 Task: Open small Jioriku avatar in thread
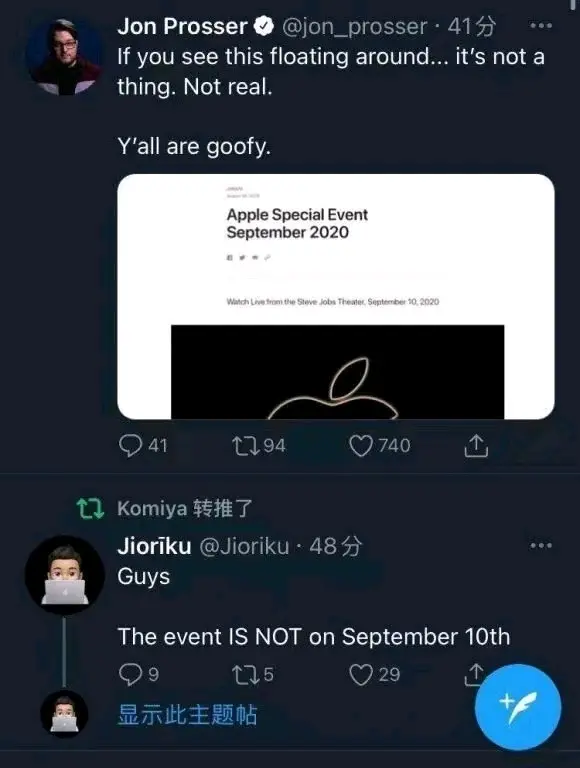tap(64, 714)
